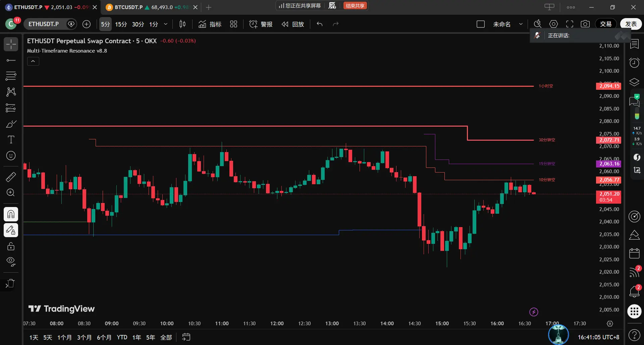Open the watchlist panel icon
Screen dimensions: 644x345
634,44
